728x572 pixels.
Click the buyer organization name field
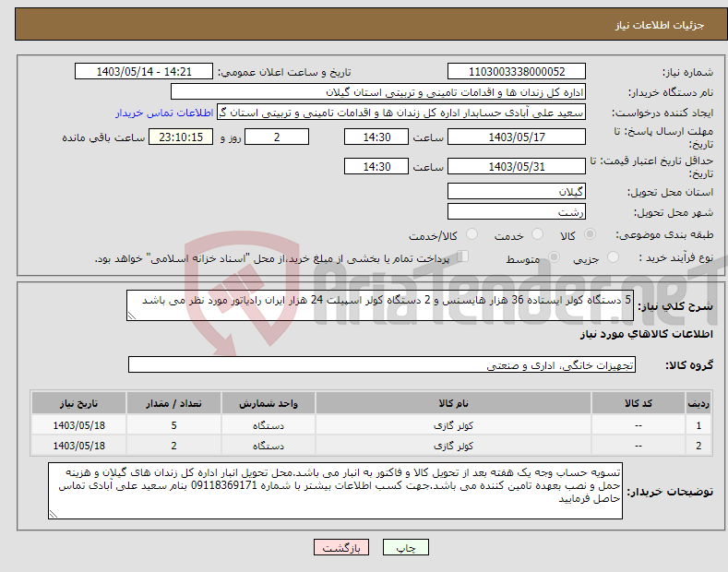(378, 92)
